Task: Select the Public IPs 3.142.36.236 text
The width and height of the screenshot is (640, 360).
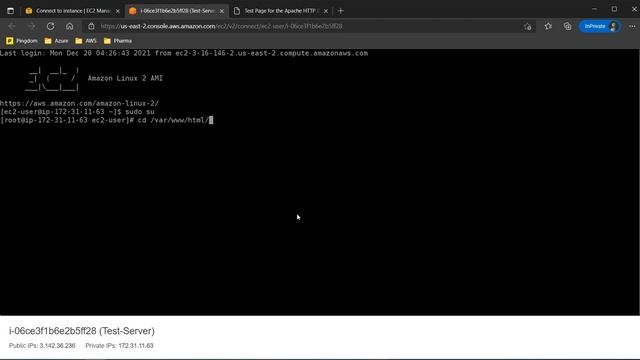Action: (x=42, y=346)
